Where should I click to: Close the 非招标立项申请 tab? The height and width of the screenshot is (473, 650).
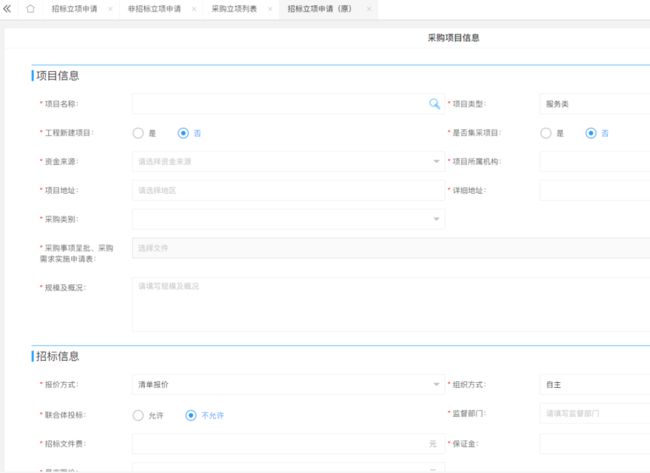click(194, 9)
